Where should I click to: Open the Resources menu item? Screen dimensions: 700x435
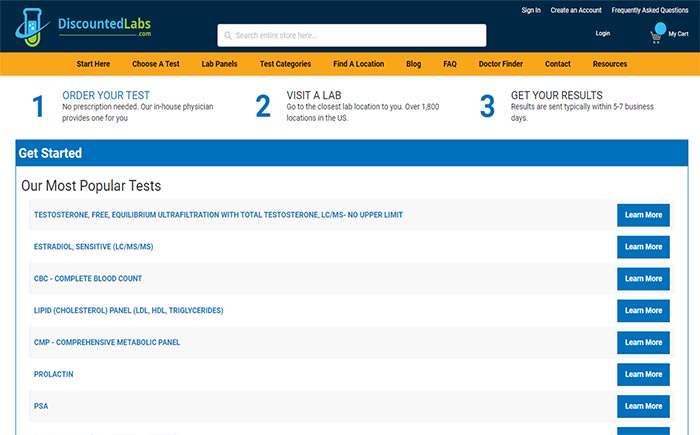click(x=610, y=64)
